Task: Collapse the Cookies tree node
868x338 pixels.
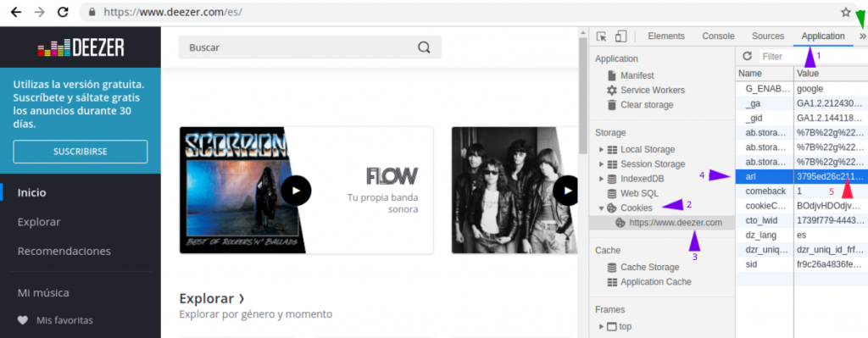Action: [602, 208]
